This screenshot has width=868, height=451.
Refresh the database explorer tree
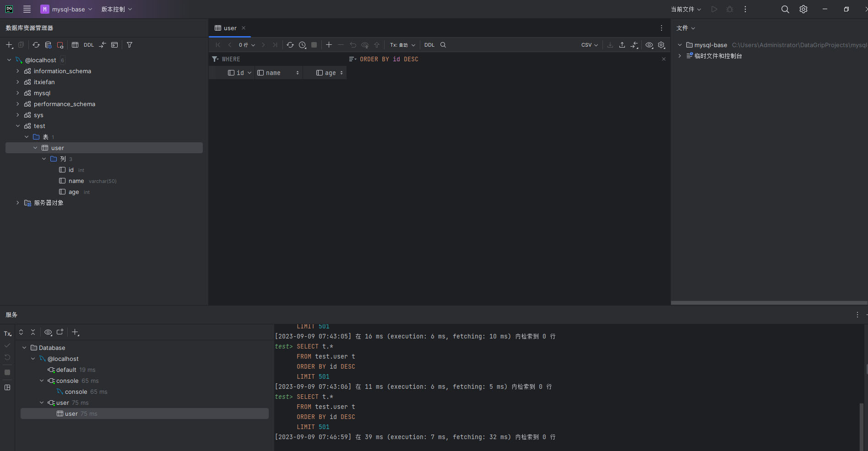36,45
